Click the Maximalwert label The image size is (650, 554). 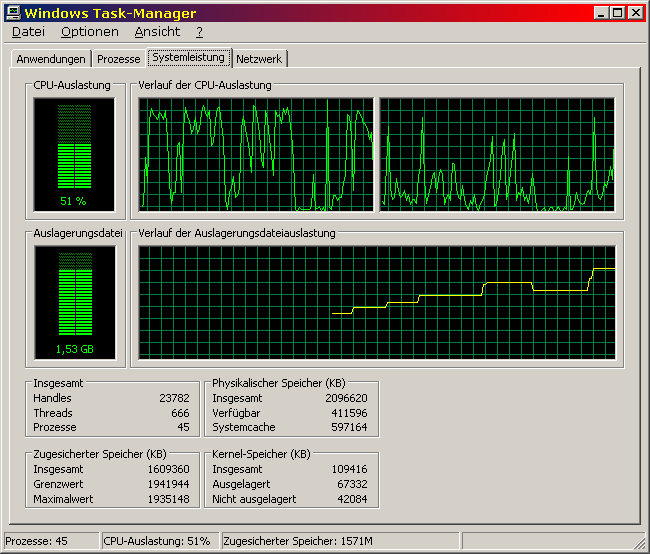[63, 499]
